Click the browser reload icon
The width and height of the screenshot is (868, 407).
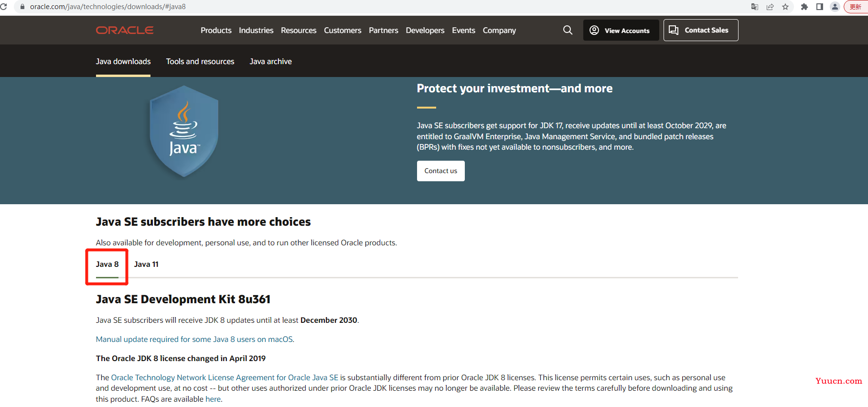click(x=4, y=7)
